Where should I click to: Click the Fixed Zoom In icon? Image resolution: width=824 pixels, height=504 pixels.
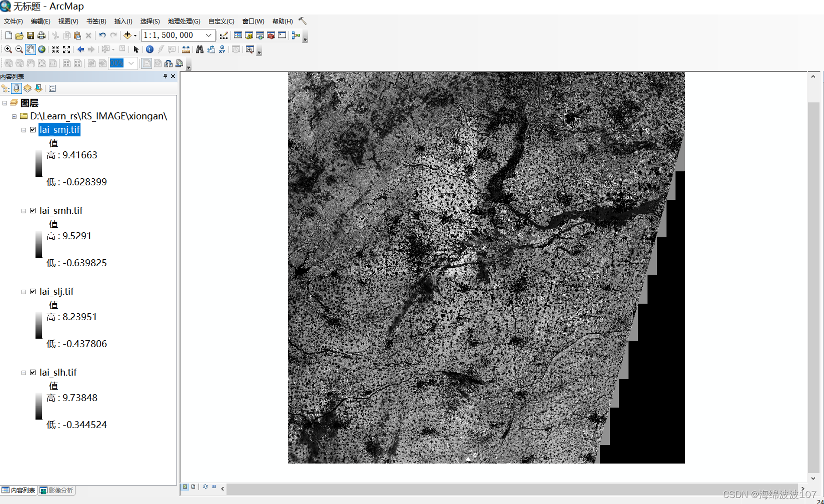[55, 49]
